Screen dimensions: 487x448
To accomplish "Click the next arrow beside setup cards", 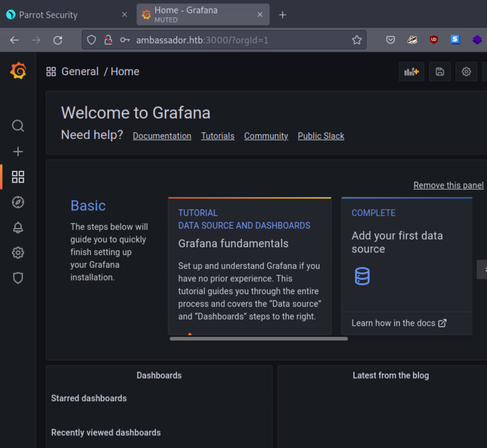I will pyautogui.click(x=483, y=270).
